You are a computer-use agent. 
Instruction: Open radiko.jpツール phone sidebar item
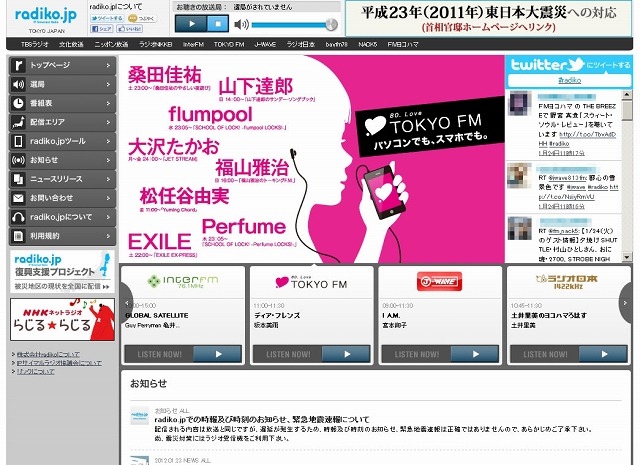(x=62, y=141)
